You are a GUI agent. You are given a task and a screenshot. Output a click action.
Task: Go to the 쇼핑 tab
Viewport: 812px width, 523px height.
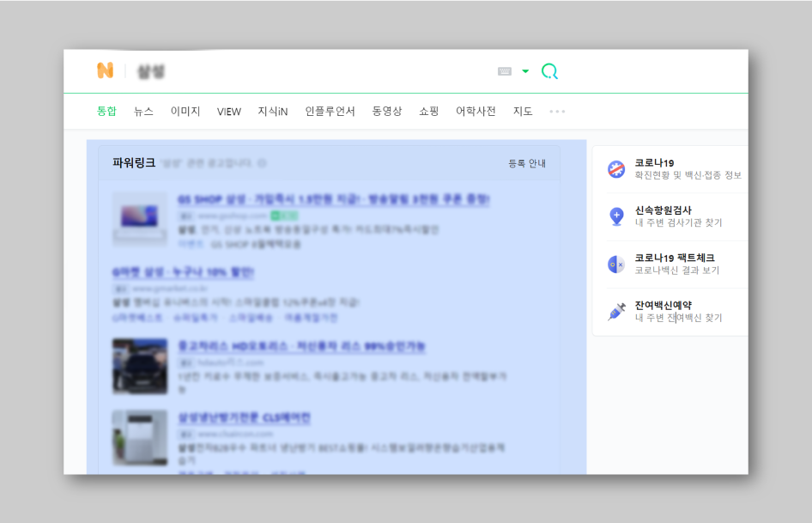pyautogui.click(x=428, y=112)
